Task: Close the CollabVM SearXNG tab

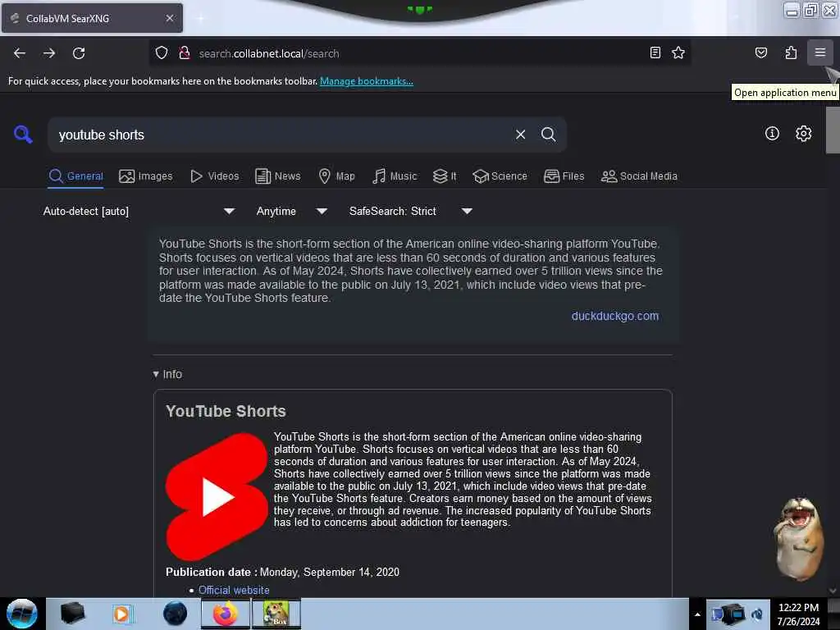Action: 169,18
